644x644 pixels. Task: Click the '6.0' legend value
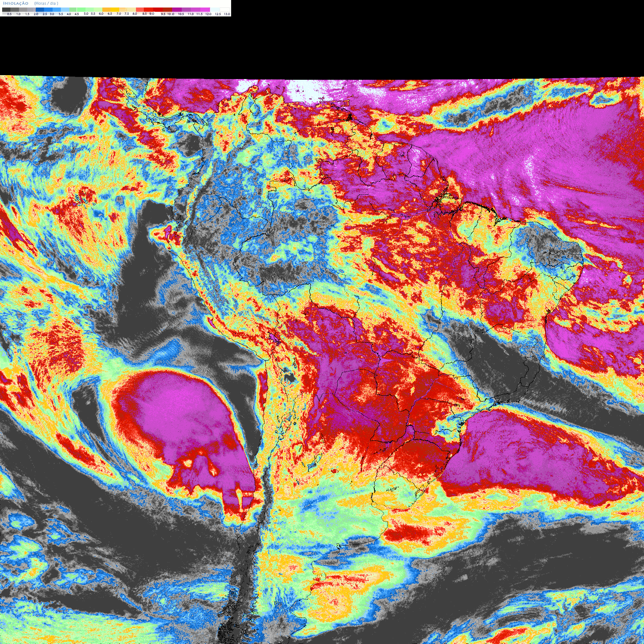click(x=101, y=14)
